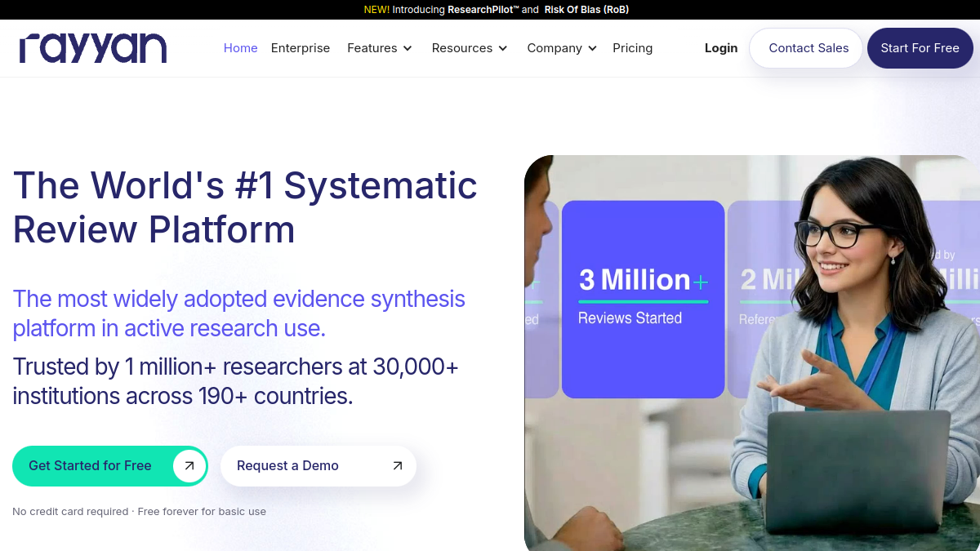Click the 3 Million+ Reviews Started card
The image size is (980, 551).
point(644,300)
